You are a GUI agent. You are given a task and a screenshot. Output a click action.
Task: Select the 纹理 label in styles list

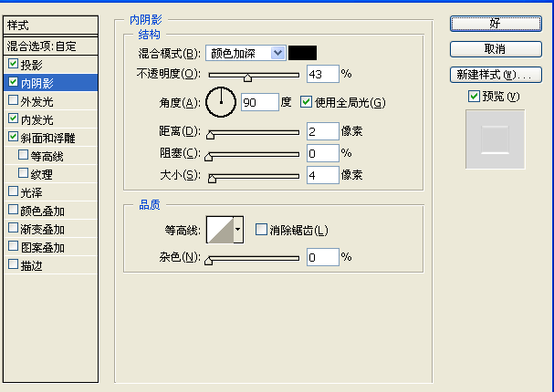click(x=41, y=174)
